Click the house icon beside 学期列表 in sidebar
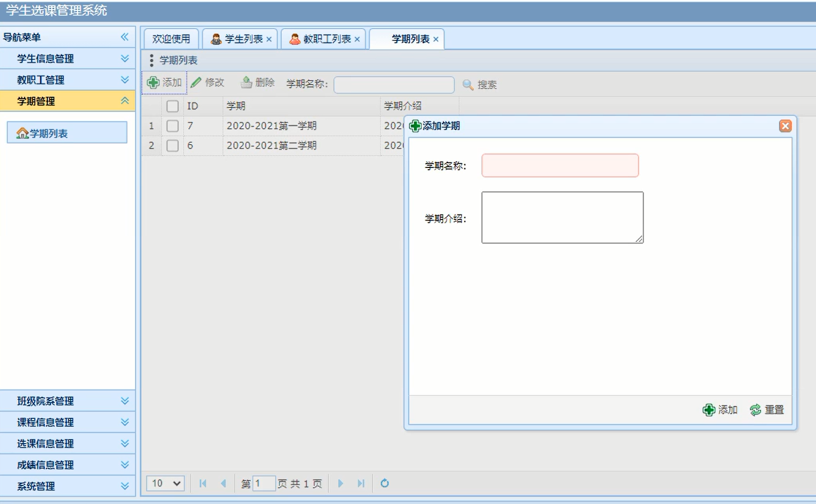 [x=22, y=133]
